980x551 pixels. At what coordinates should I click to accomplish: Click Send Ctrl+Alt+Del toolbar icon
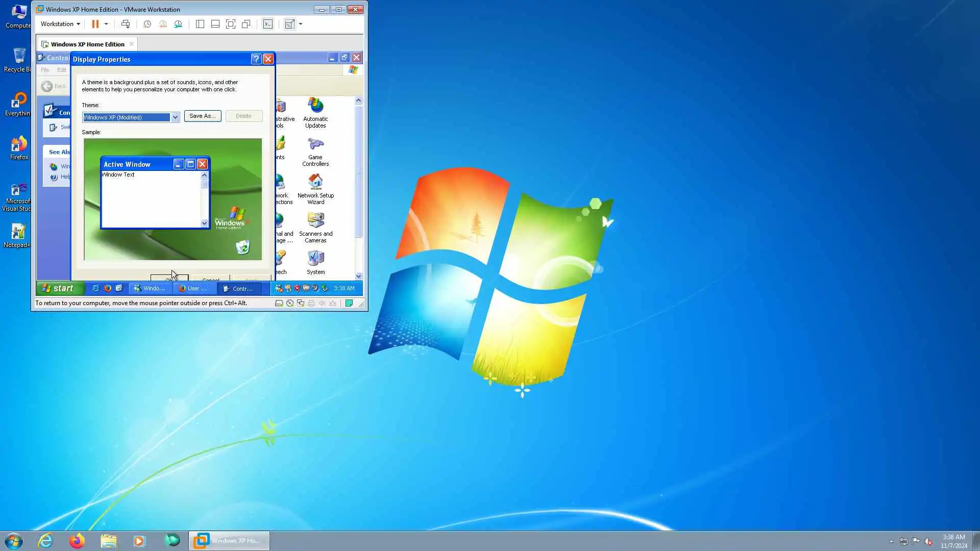(126, 24)
